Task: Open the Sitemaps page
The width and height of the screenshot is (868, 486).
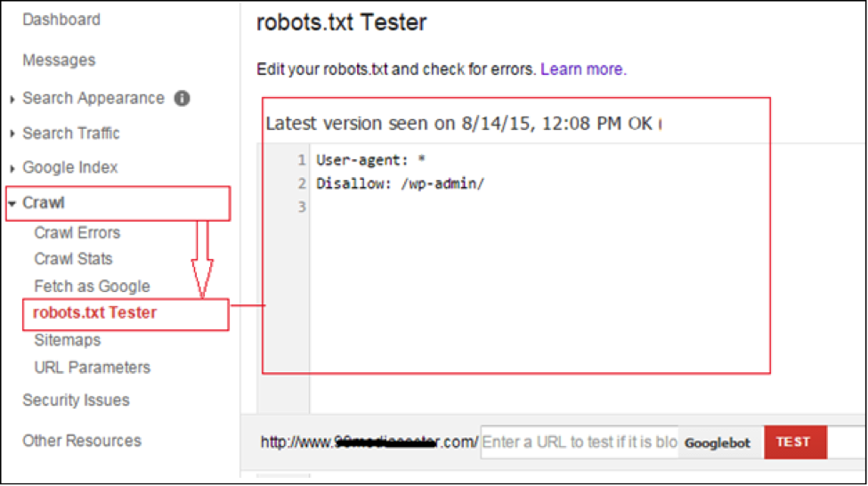Action: click(68, 340)
